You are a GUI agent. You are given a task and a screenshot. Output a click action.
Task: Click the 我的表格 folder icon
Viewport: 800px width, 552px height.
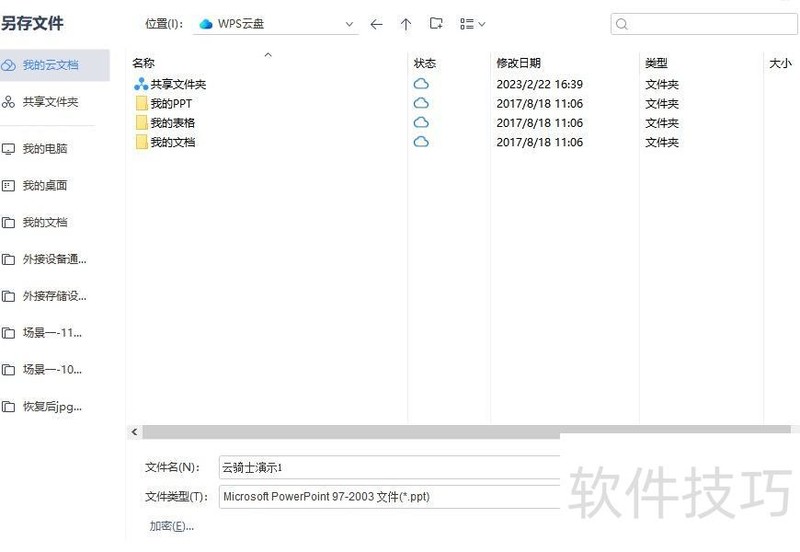pyautogui.click(x=142, y=123)
